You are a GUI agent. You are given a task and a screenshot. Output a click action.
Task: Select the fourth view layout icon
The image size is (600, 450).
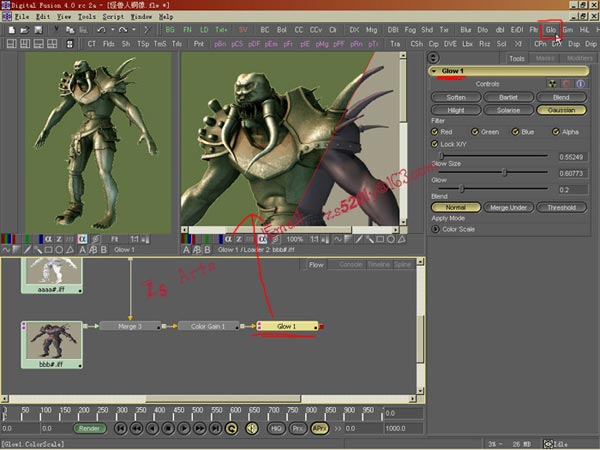pyautogui.click(x=52, y=44)
